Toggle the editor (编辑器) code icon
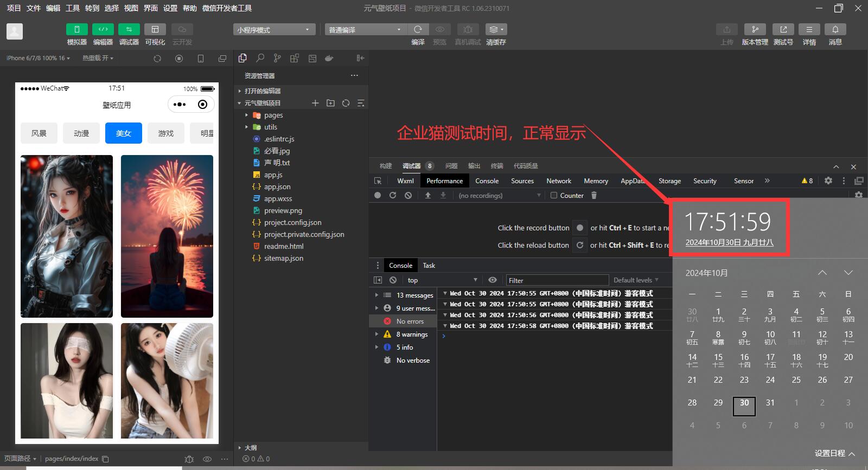Screen dimensions: 868x470 coord(103,29)
